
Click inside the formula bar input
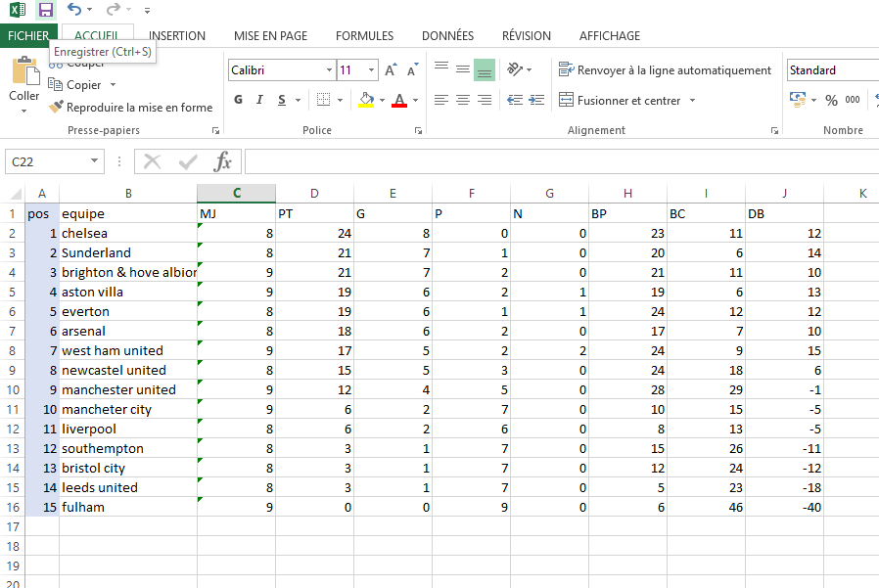click(562, 161)
